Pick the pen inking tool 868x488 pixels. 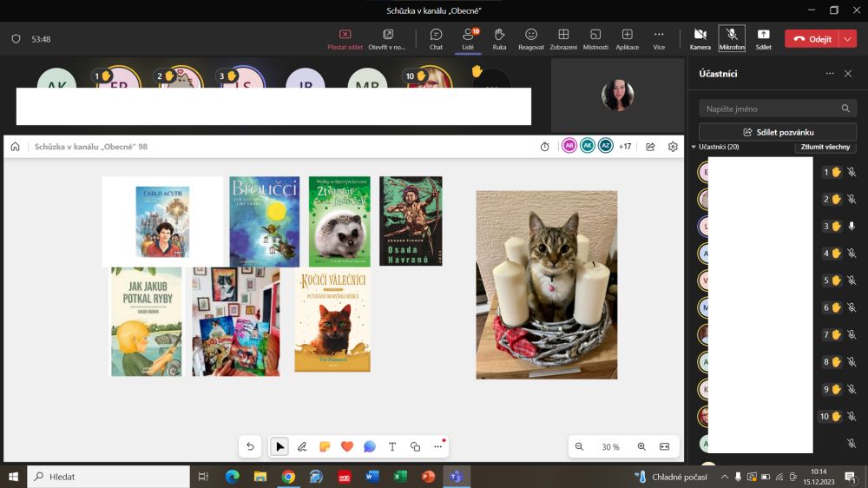point(302,446)
